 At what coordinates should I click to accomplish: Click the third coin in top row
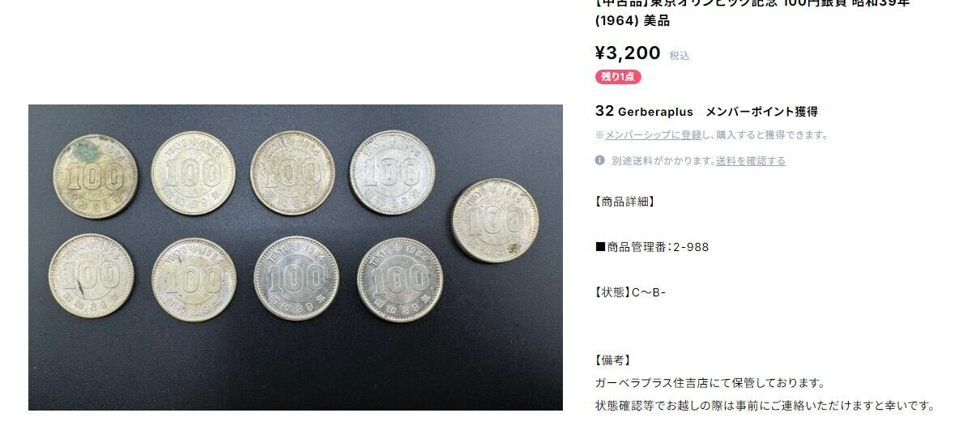(292, 172)
